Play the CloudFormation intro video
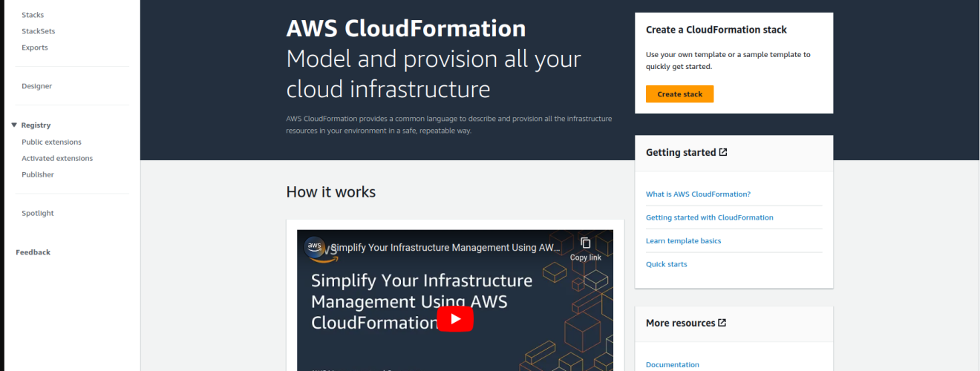This screenshot has height=371, width=980. pos(454,319)
